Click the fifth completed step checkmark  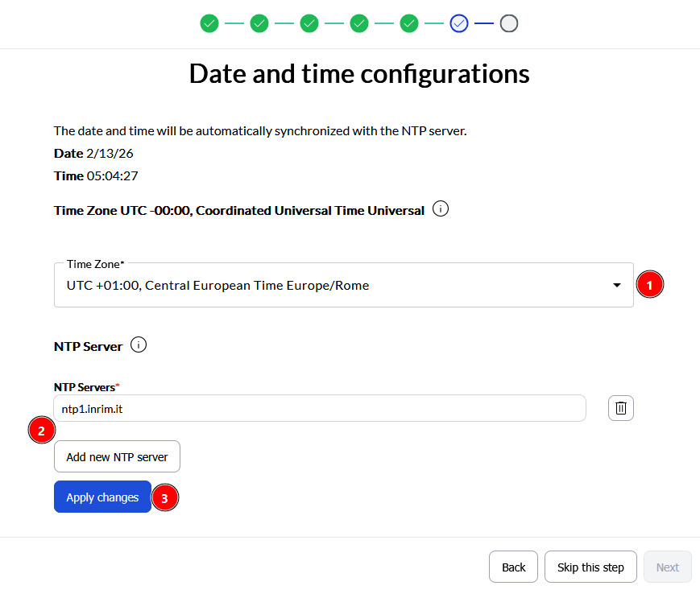pos(409,23)
